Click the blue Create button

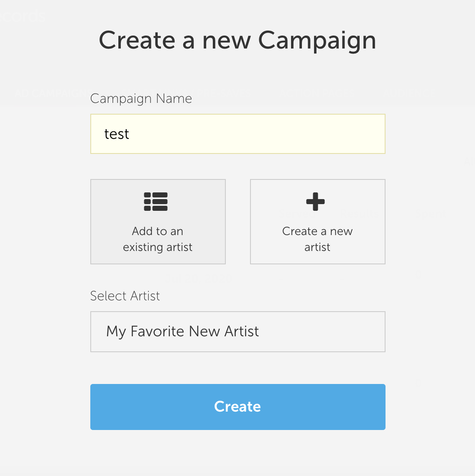pos(238,407)
